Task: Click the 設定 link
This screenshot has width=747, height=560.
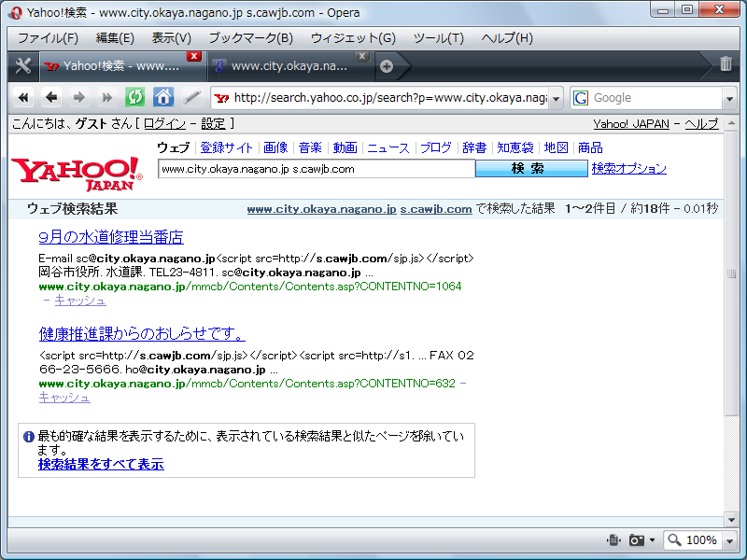Action: point(213,124)
